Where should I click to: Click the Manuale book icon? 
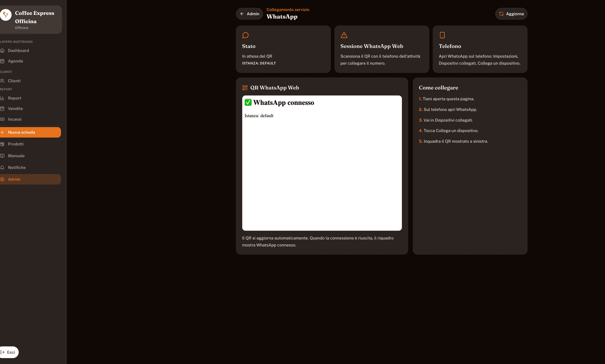tap(2, 156)
